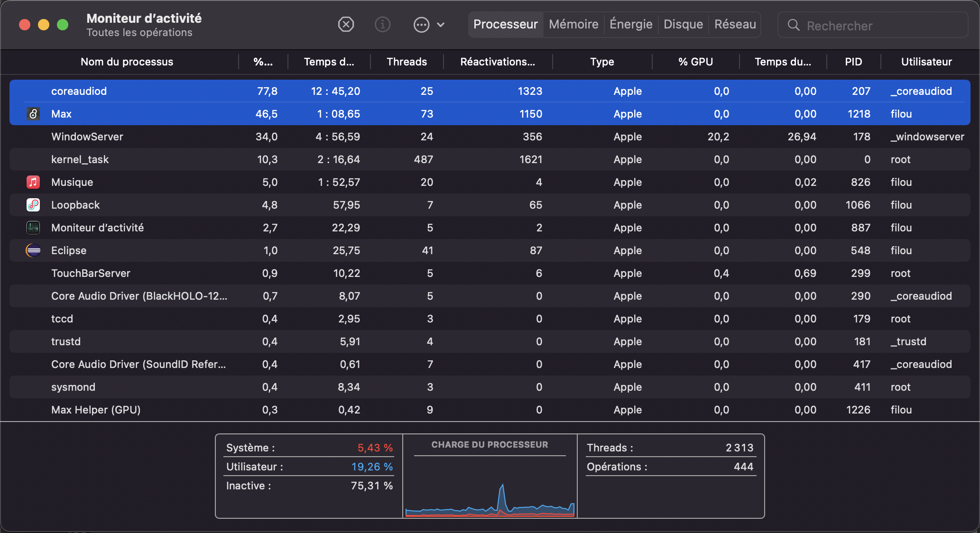Image resolution: width=980 pixels, height=533 pixels.
Task: Sort by Threads column header
Action: click(407, 62)
